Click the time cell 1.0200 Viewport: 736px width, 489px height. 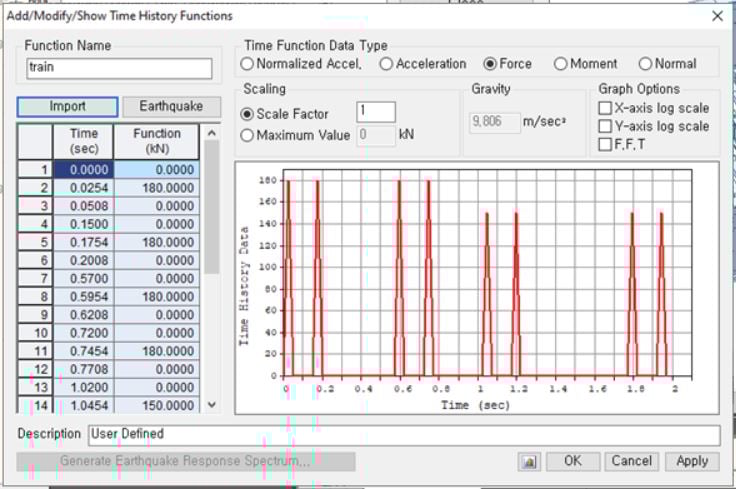(x=84, y=388)
